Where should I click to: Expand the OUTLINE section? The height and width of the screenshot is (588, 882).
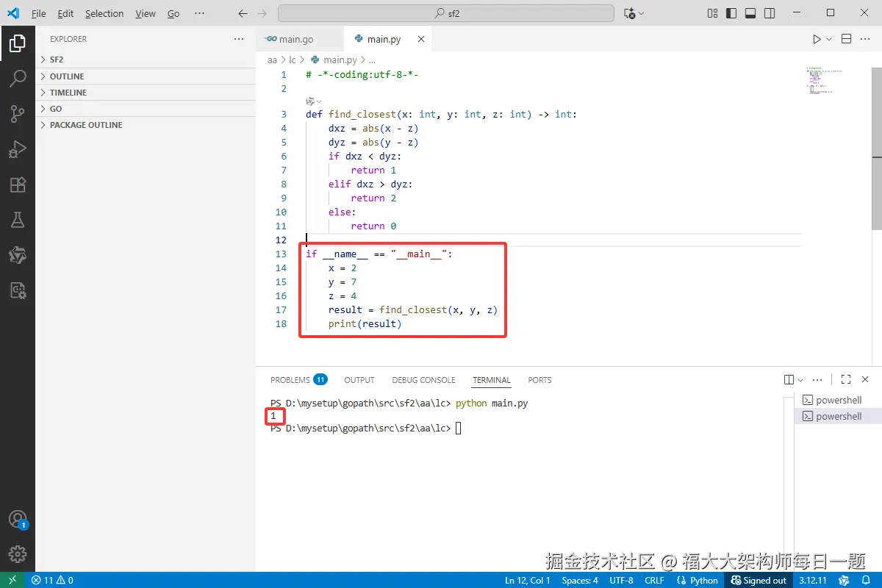(x=146, y=76)
